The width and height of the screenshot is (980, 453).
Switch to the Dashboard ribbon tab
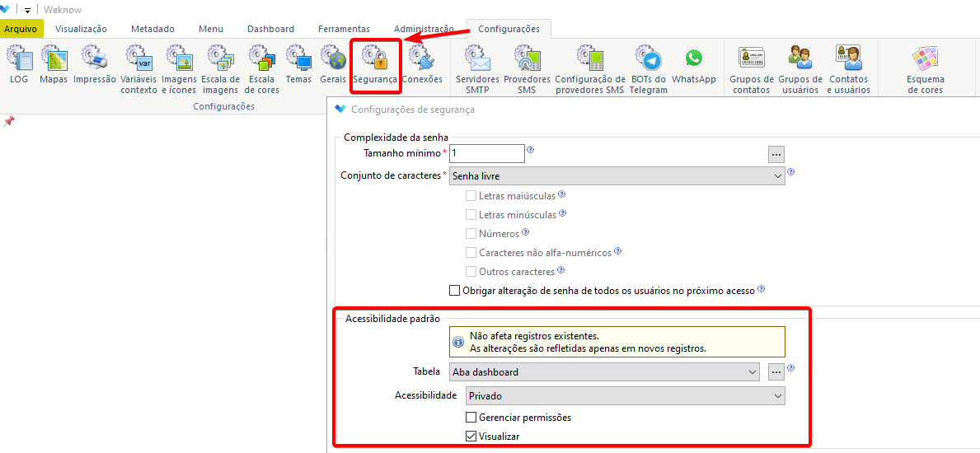pyautogui.click(x=270, y=29)
